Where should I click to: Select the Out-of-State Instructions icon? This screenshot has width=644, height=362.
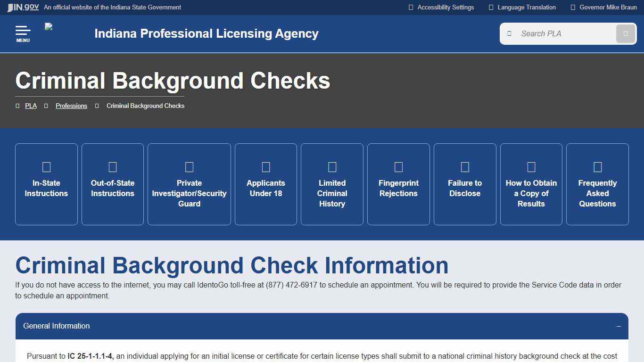112,166
